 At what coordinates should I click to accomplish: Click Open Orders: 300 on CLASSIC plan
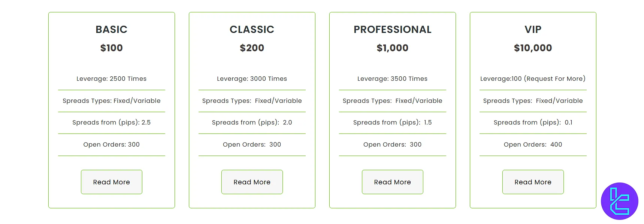point(252,145)
